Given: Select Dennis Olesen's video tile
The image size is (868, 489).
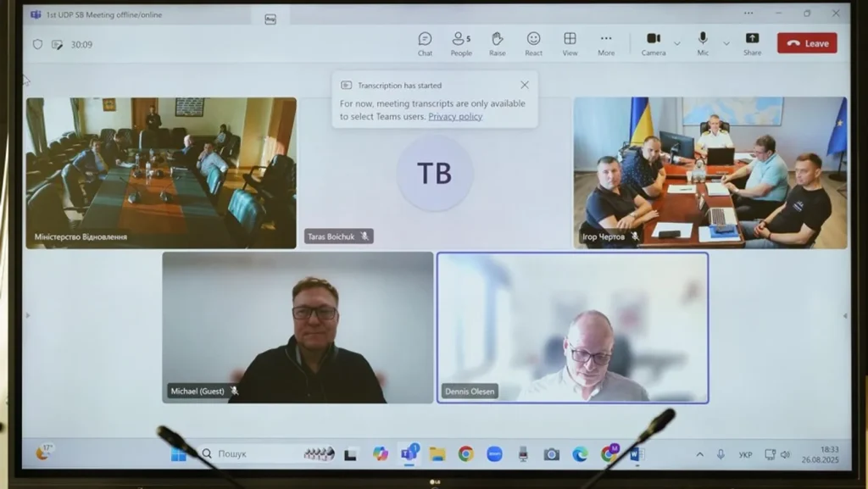Looking at the screenshot, I should point(572,327).
